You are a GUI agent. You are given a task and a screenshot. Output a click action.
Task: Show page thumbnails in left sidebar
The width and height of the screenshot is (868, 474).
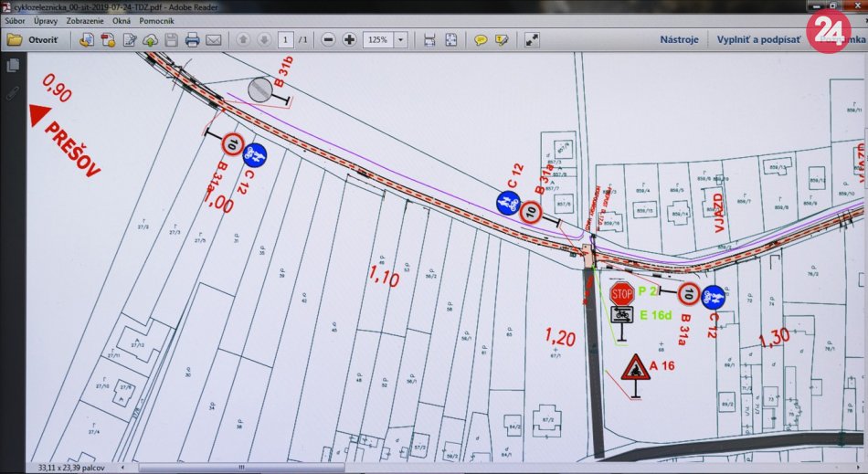coord(13,66)
